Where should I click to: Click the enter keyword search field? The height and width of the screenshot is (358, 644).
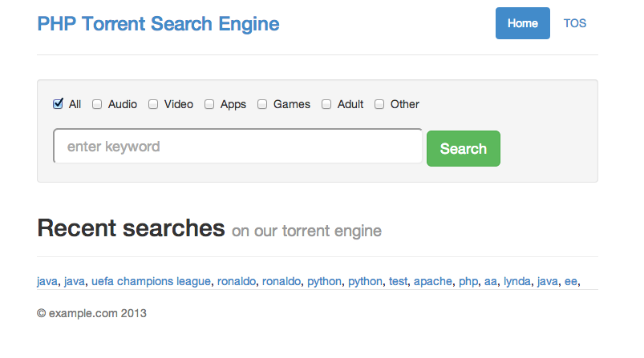tap(238, 146)
